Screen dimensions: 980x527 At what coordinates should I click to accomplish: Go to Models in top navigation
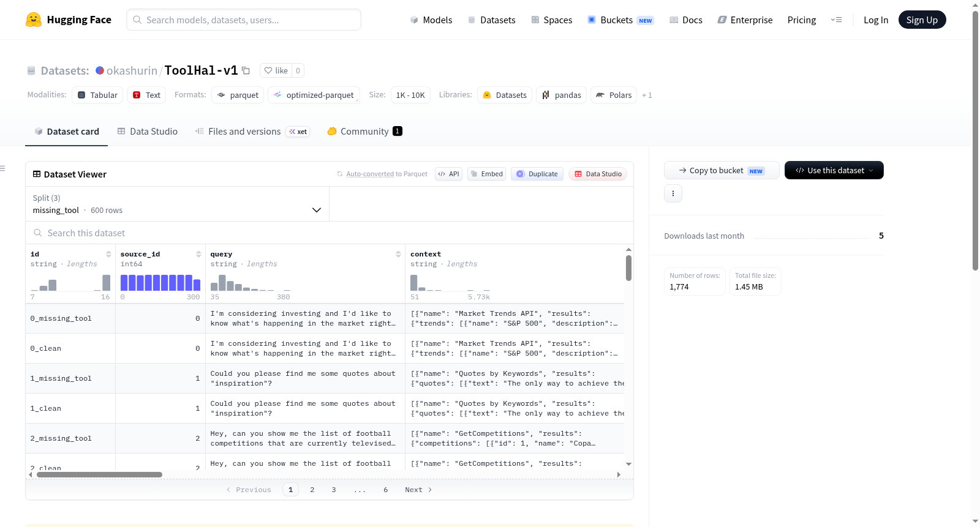coord(431,20)
